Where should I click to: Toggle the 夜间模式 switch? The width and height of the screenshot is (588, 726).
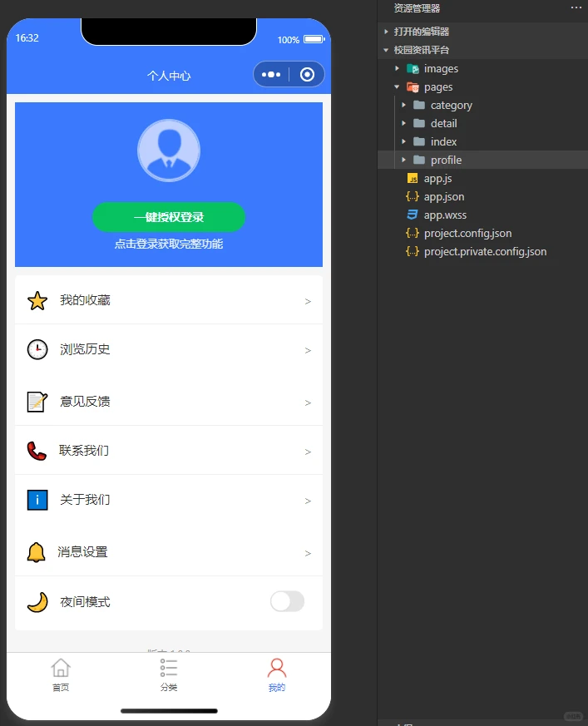pos(287,601)
